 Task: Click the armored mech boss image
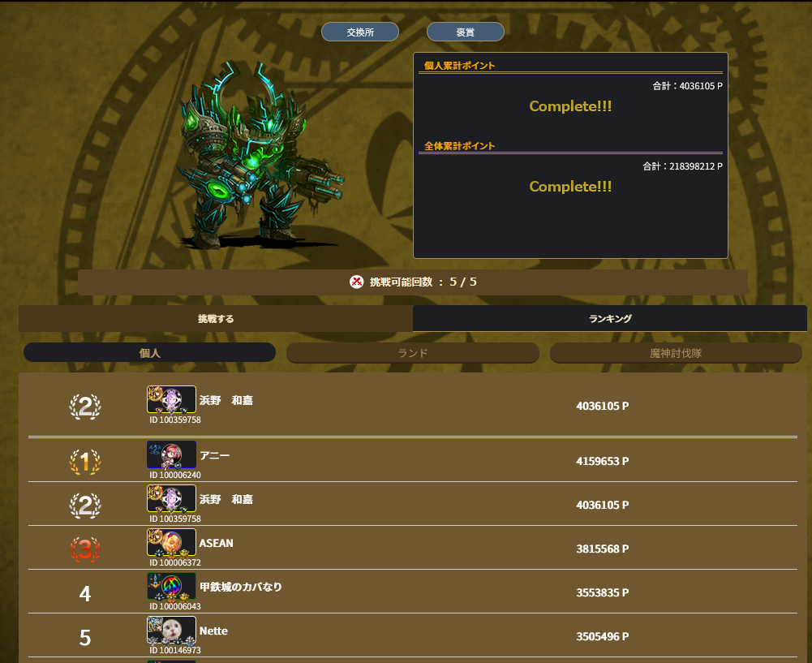259,155
